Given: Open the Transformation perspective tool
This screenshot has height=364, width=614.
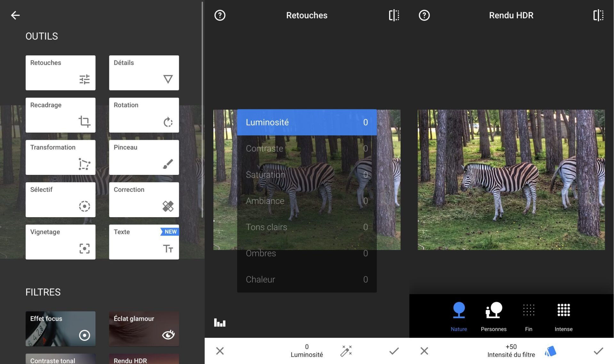Looking at the screenshot, I should click(60, 157).
